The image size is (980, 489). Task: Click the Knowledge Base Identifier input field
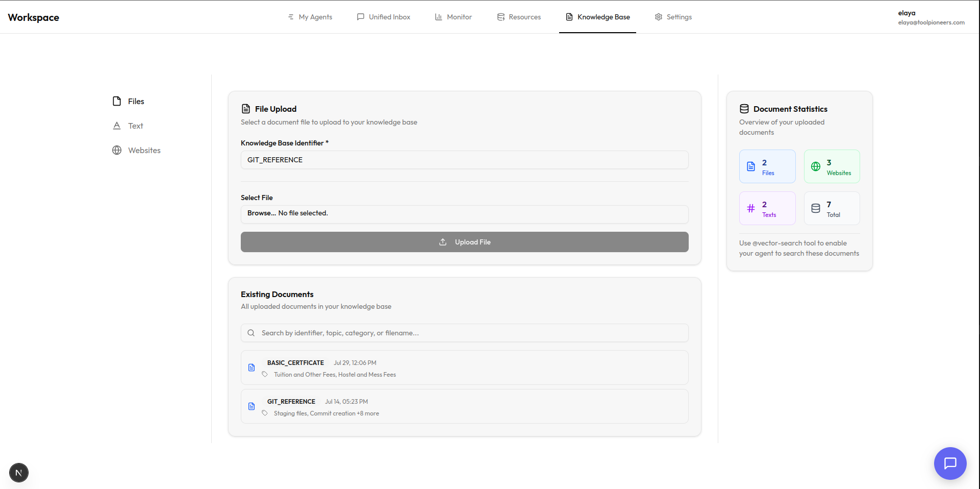tap(464, 159)
